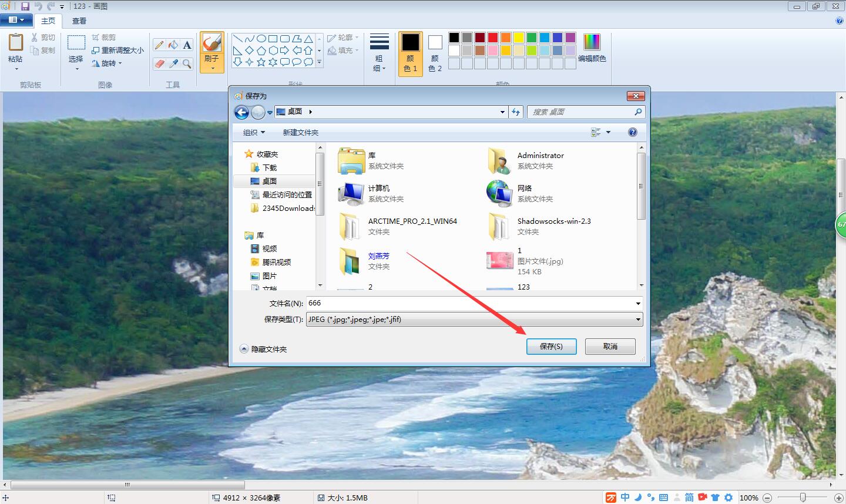Click the undo arrow in title bar
This screenshot has height=504, width=846.
coord(38,6)
